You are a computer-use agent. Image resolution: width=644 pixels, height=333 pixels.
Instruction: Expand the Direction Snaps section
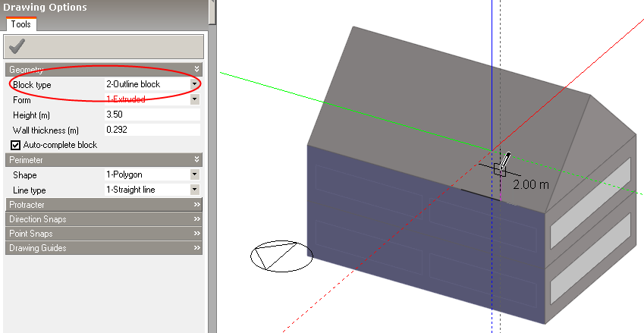pos(196,219)
